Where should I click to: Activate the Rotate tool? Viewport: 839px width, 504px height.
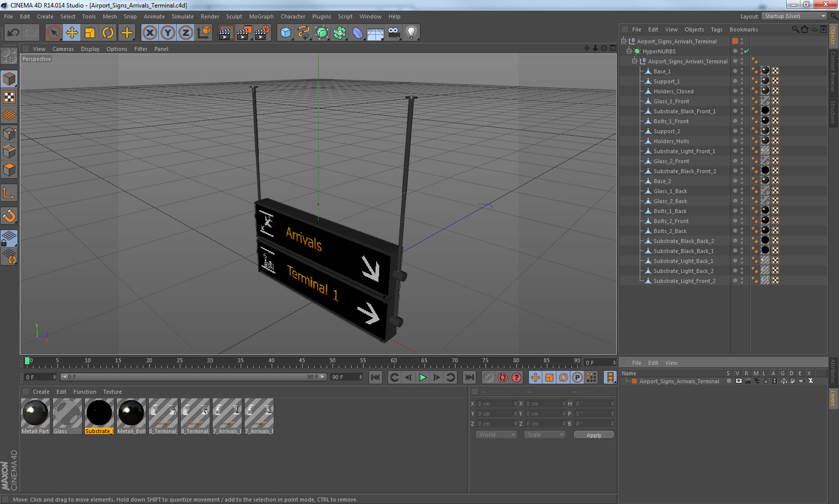[108, 33]
